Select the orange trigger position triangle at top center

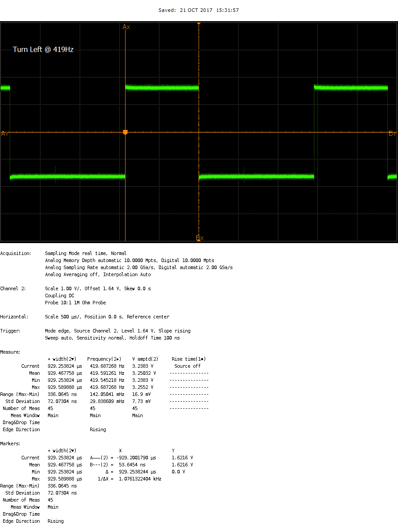pyautogui.click(x=199, y=23)
